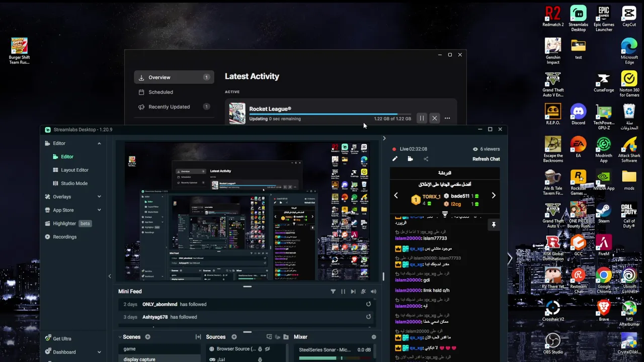Open Steam desktop icon
The width and height of the screenshot is (644, 362).
click(x=604, y=213)
